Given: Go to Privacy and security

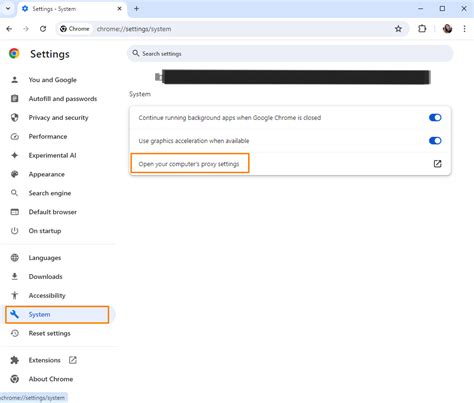Looking at the screenshot, I should coord(58,118).
